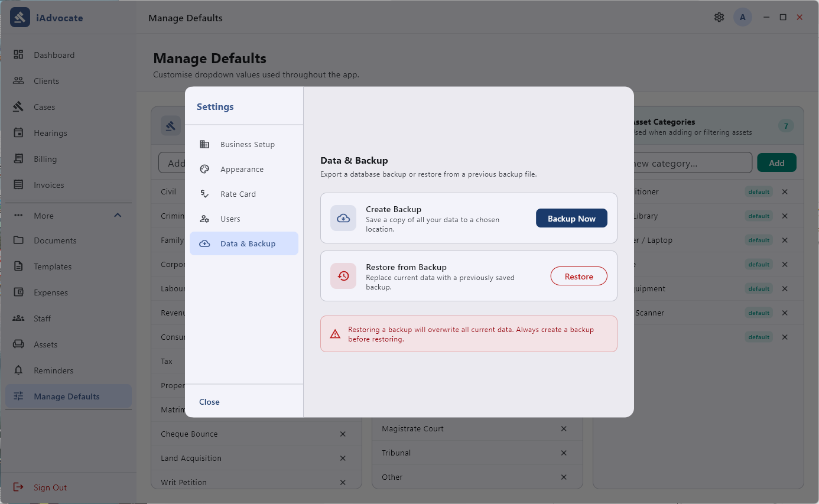819x504 pixels.
Task: Click the Asset Categories count badge 7
Action: (x=785, y=125)
